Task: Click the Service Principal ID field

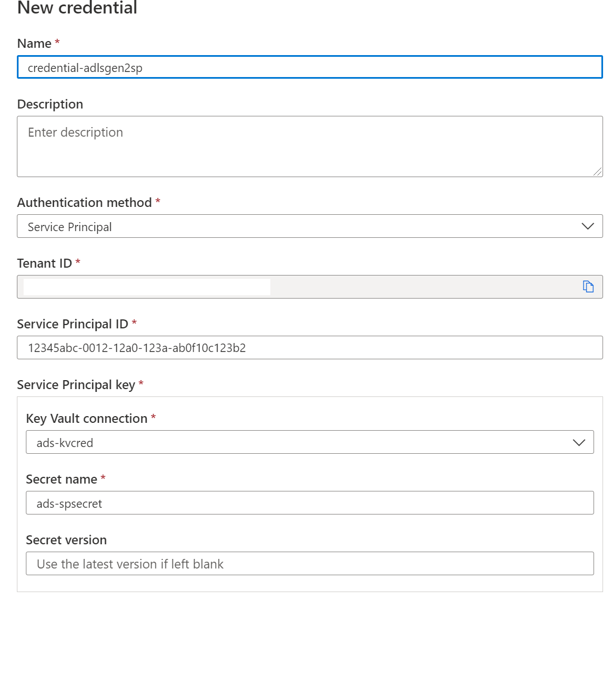Action: [309, 347]
